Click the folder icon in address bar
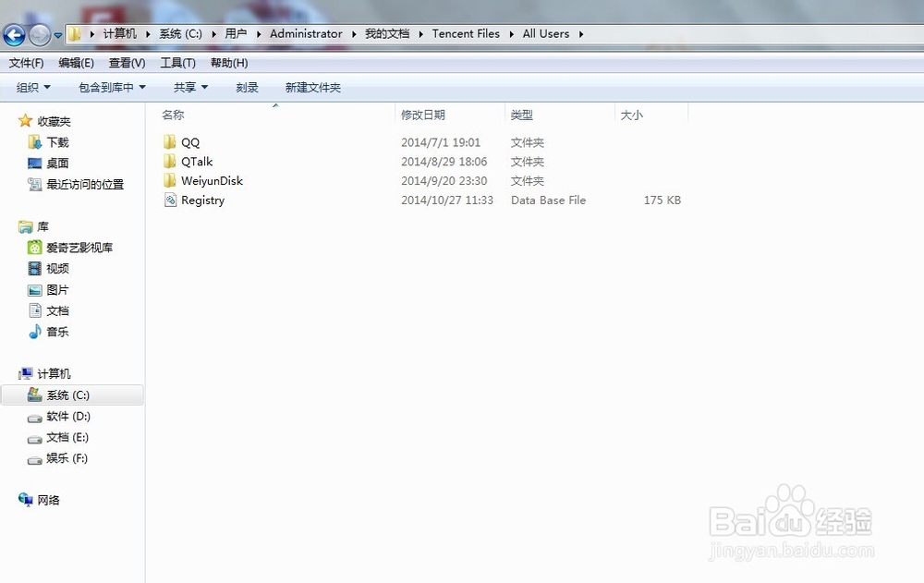 (75, 33)
